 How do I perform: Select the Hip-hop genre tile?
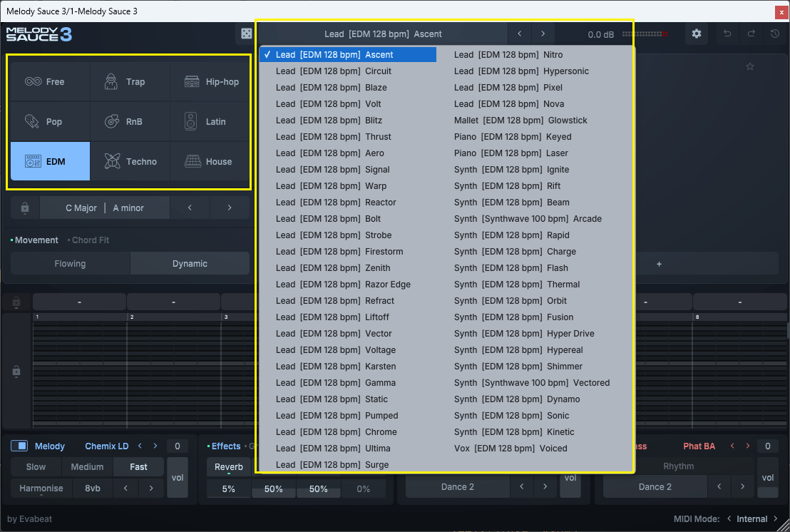[210, 82]
